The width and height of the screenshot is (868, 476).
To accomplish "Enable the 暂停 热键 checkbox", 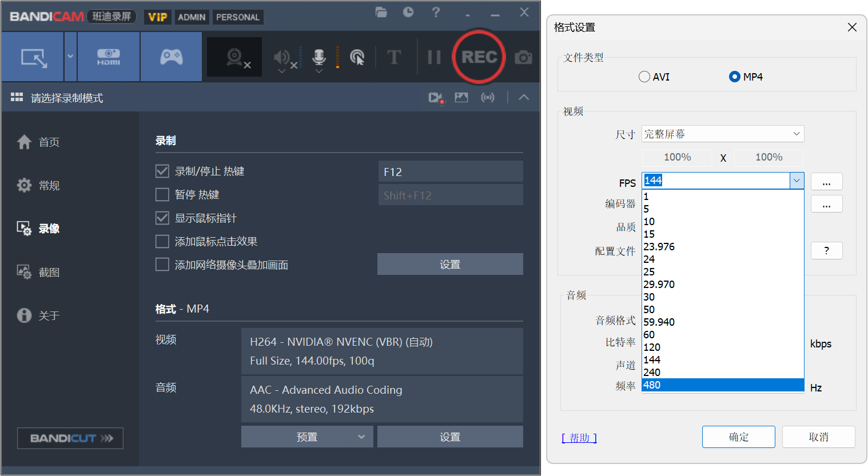I will 162,194.
